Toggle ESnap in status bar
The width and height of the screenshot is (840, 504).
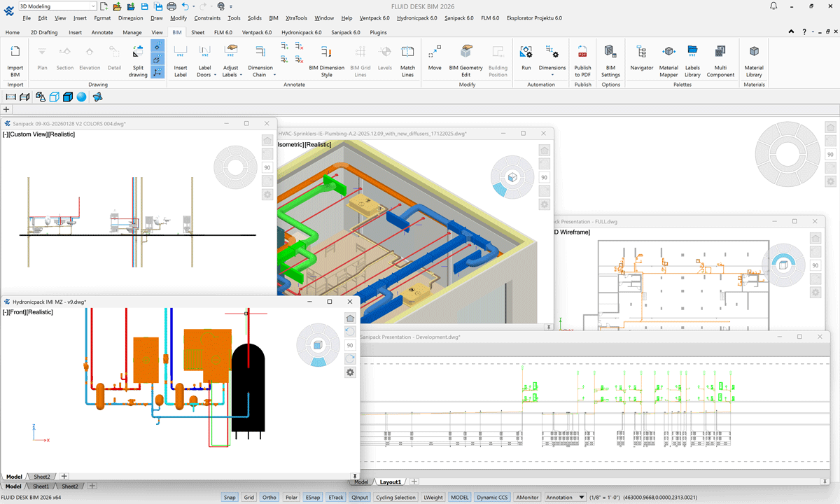pos(312,498)
